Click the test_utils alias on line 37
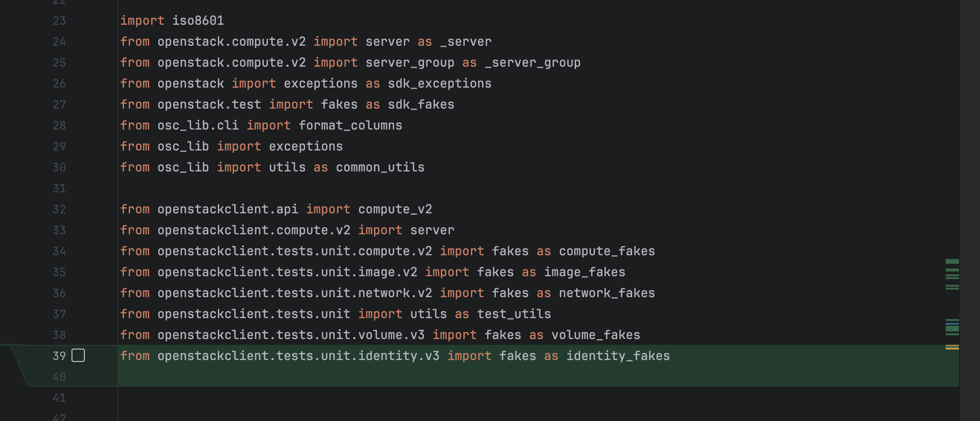 coord(514,314)
